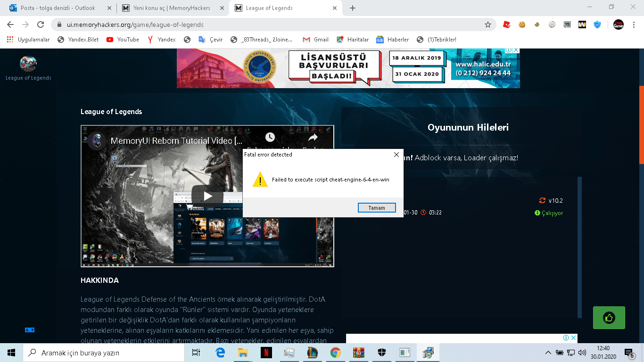Viewport: 644px width, 362px height.
Task: Click the Haliç Üniversitesi banner ad
Action: (348, 67)
